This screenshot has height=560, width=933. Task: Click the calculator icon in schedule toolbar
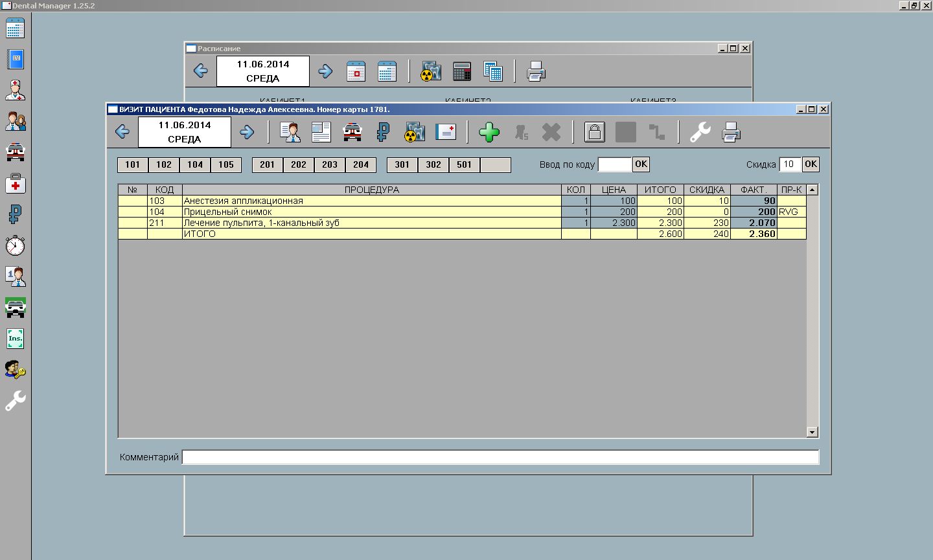pyautogui.click(x=462, y=71)
